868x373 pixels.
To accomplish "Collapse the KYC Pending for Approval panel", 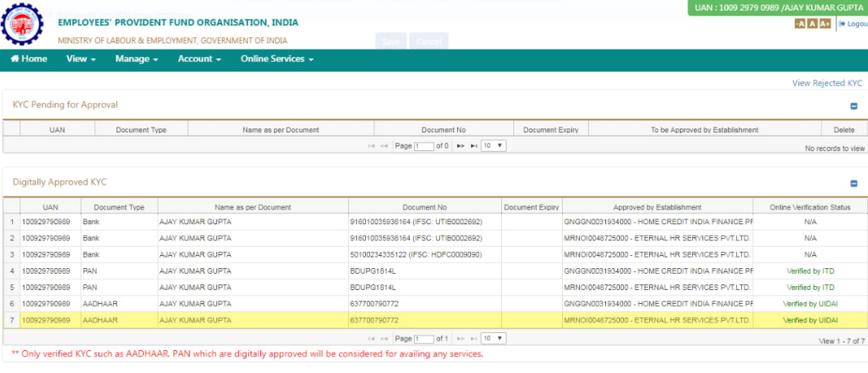I will pos(853,106).
